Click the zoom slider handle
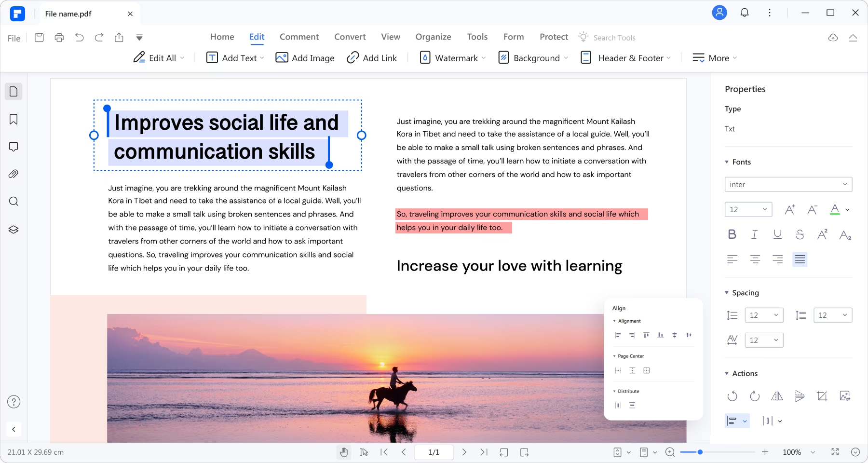Image resolution: width=868 pixels, height=463 pixels. 700,452
